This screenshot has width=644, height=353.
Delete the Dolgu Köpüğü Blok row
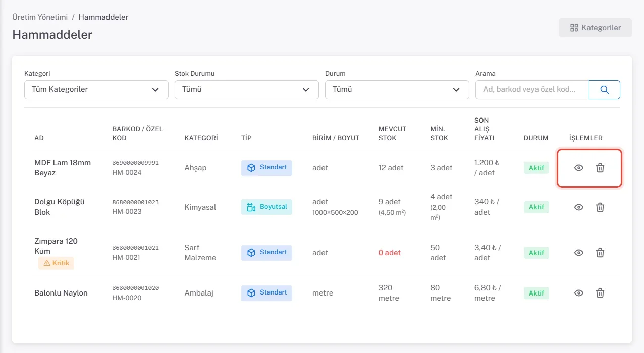pos(600,207)
